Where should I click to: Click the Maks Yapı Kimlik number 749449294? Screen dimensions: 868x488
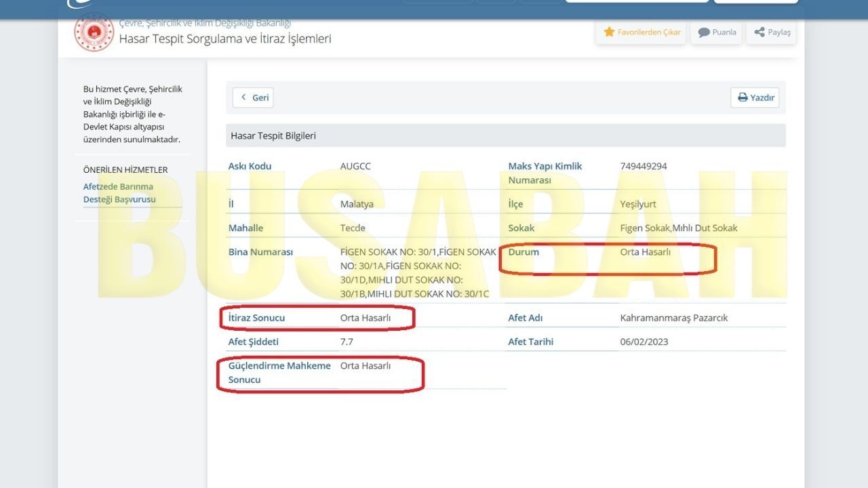[644, 166]
